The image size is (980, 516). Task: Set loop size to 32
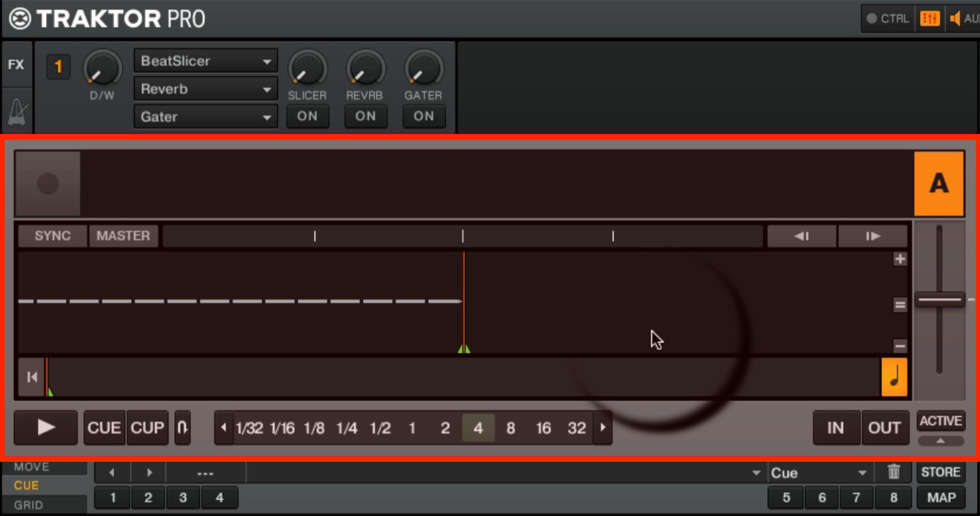577,428
